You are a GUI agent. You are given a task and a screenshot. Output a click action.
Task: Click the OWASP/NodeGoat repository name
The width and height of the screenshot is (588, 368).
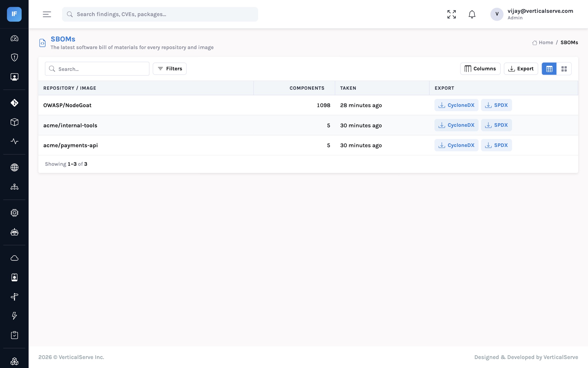67,105
